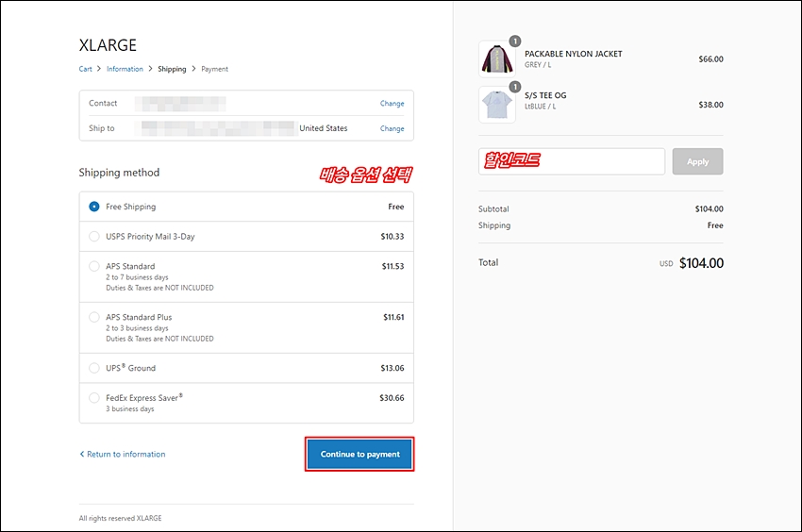Click quantity badge on S/S Tee
This screenshot has height=532, width=802.
(x=515, y=87)
